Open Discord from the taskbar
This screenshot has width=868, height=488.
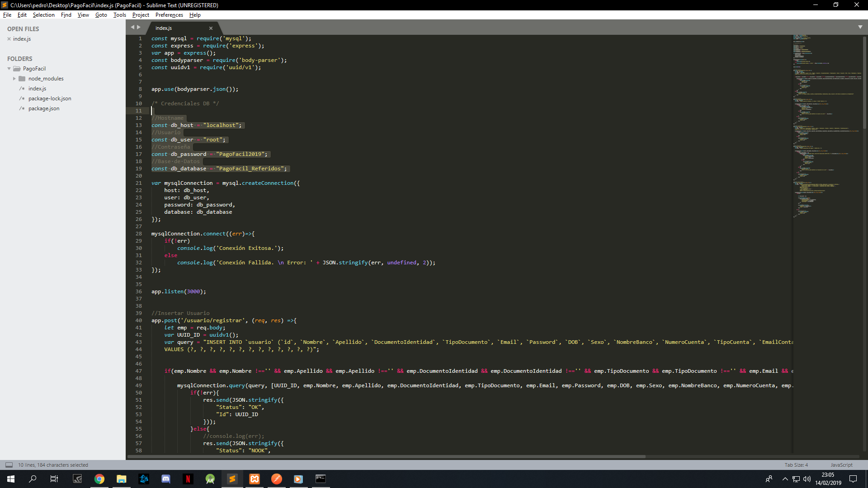click(166, 479)
